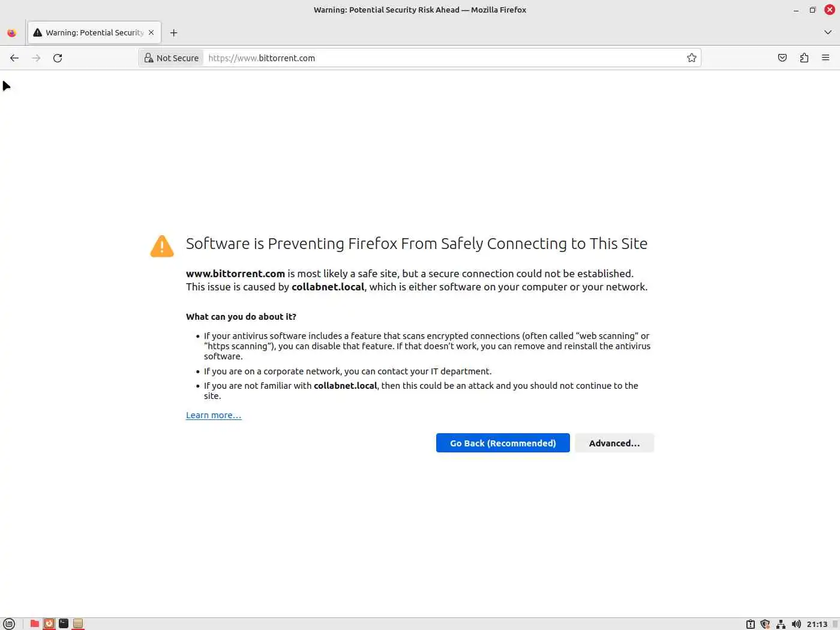Click the 21:13 clock in the panel

click(817, 624)
